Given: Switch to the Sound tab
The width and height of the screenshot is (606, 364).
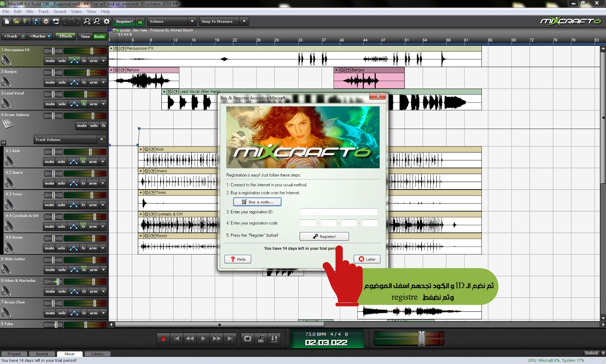Looking at the screenshot, I should [x=42, y=354].
